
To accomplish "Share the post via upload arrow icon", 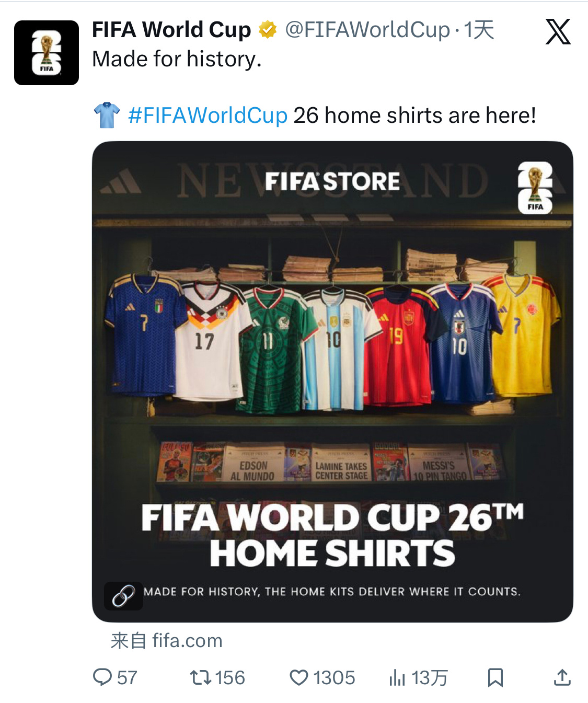I will point(562,677).
